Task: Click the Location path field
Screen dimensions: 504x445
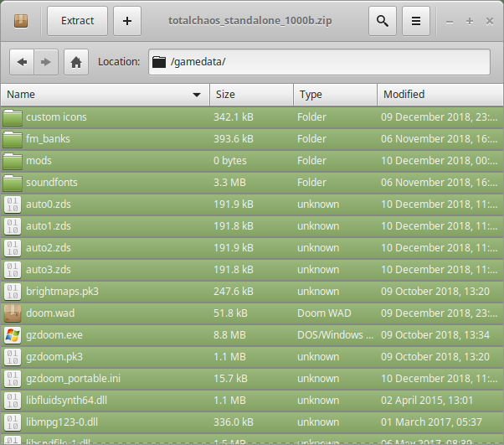Action: pyautogui.click(x=319, y=62)
